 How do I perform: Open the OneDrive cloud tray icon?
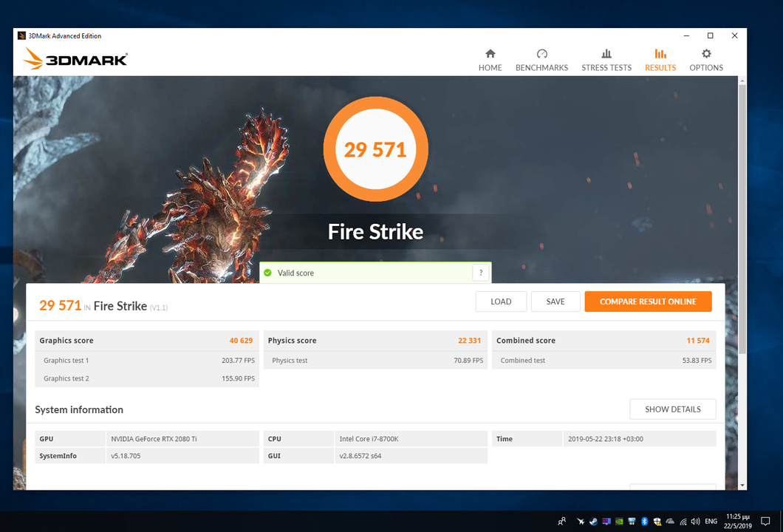point(670,522)
